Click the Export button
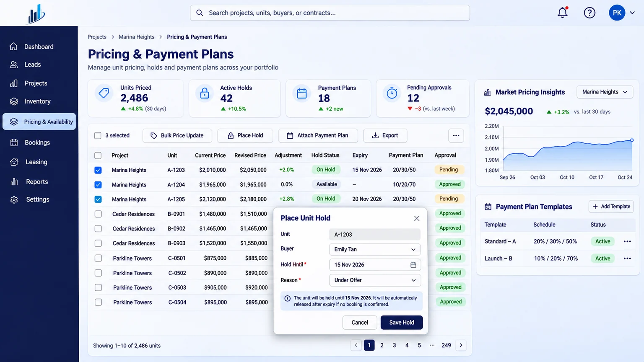This screenshot has width=644, height=362. [385, 135]
